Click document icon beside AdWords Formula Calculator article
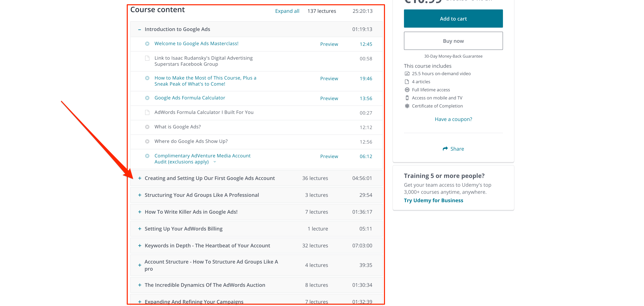 [x=147, y=112]
